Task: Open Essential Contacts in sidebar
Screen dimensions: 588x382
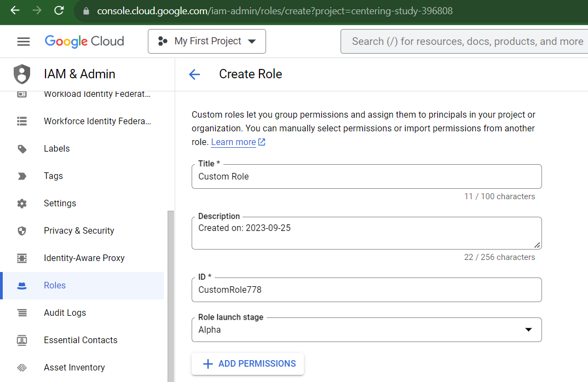Action: [x=80, y=340]
